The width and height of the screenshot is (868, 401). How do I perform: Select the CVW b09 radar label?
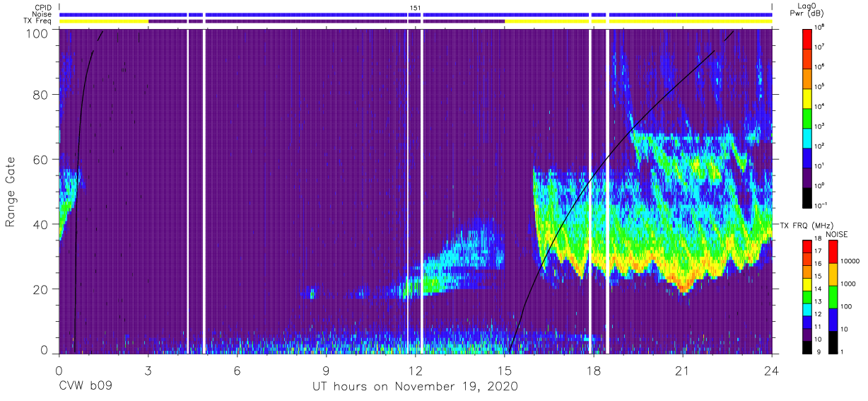(86, 387)
